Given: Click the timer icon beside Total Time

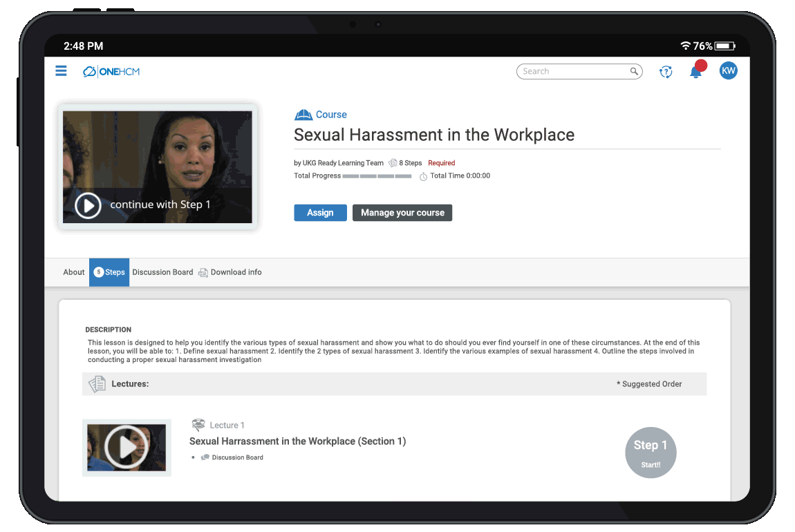Looking at the screenshot, I should click(424, 175).
